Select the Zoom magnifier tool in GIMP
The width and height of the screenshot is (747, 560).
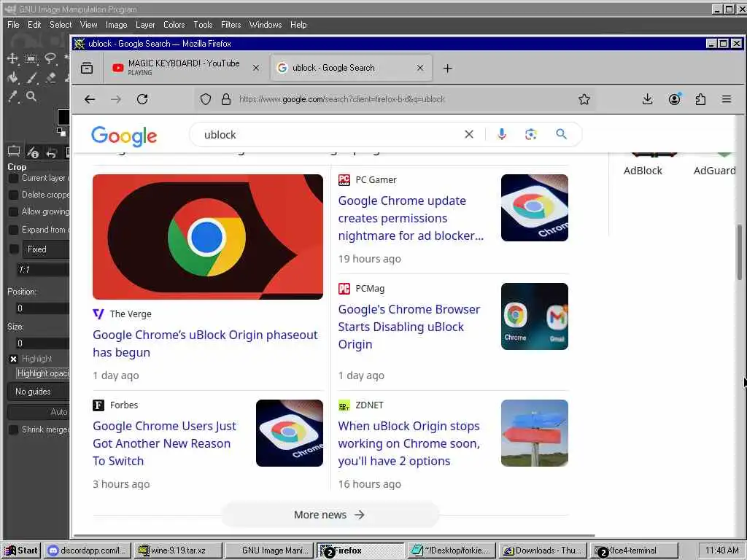pyautogui.click(x=31, y=97)
